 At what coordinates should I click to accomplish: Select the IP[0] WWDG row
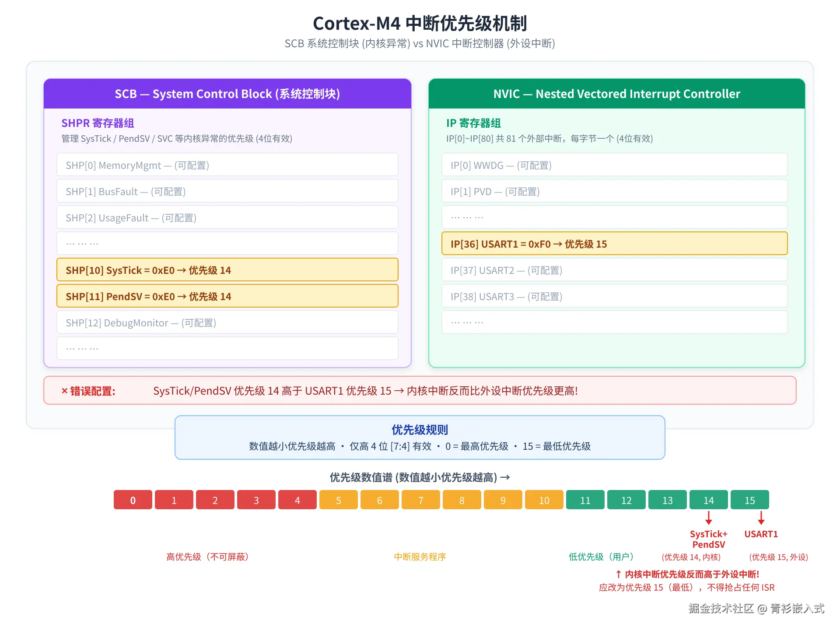[x=615, y=165]
